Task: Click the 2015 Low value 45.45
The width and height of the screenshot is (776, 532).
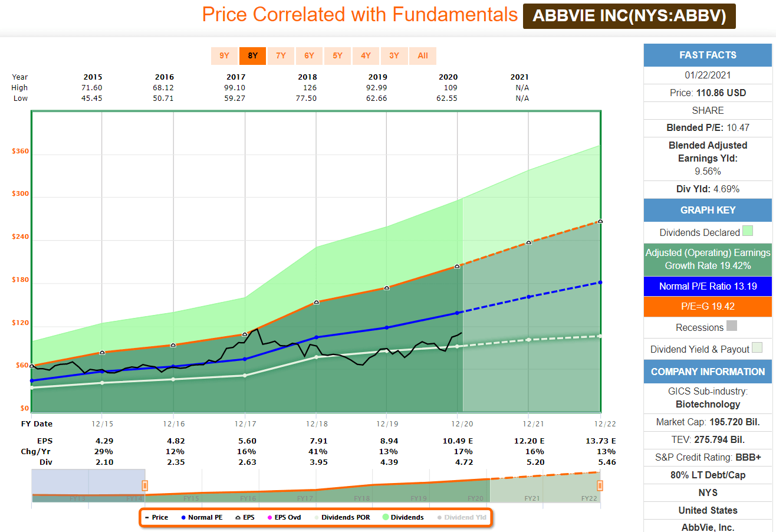Action: (x=92, y=98)
